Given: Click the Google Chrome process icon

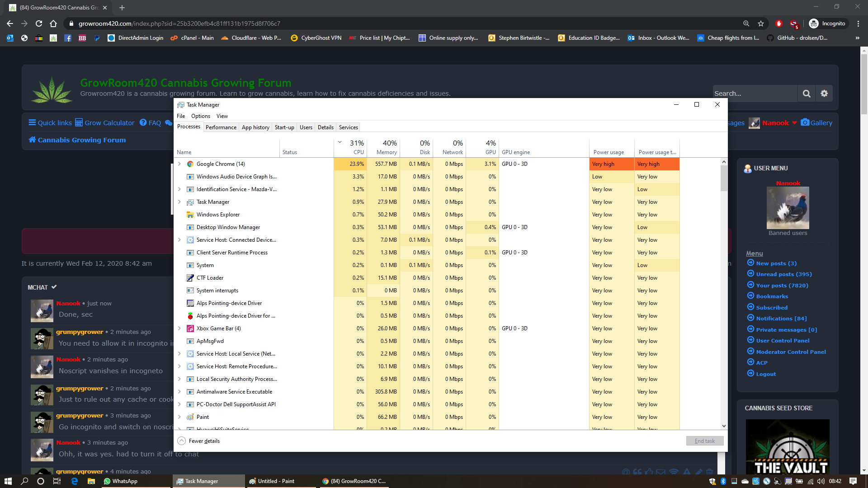Looking at the screenshot, I should 190,164.
